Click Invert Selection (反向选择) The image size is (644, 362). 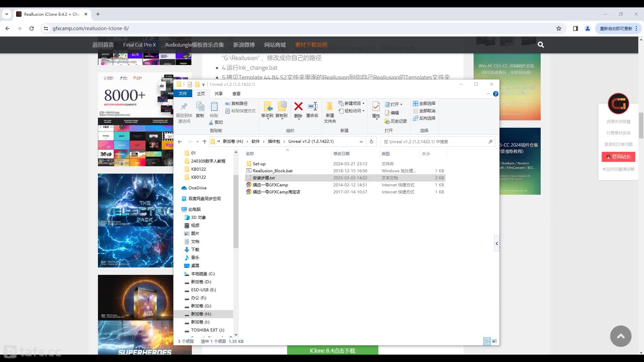[x=424, y=118]
